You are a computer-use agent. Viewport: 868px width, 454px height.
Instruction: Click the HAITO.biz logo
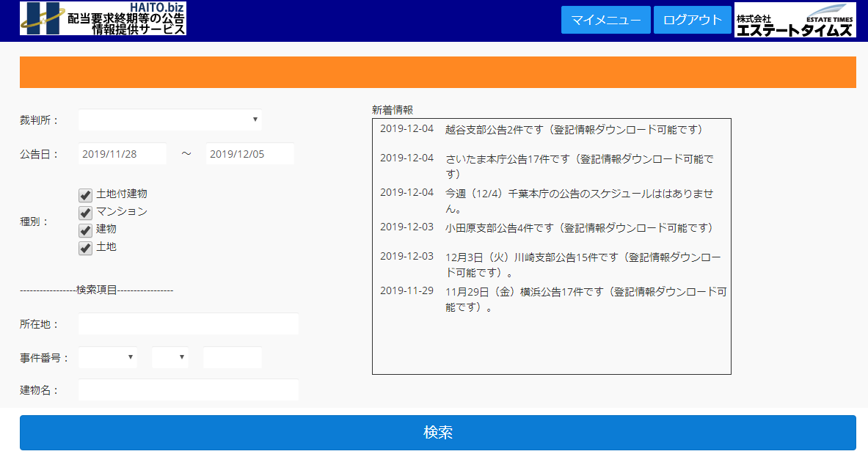click(x=103, y=18)
